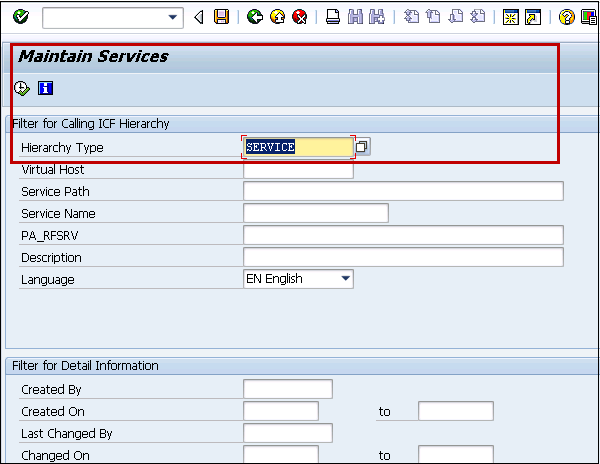Image resolution: width=600 pixels, height=464 pixels.
Task: Open the command field dropdown arrow
Action: (x=174, y=17)
